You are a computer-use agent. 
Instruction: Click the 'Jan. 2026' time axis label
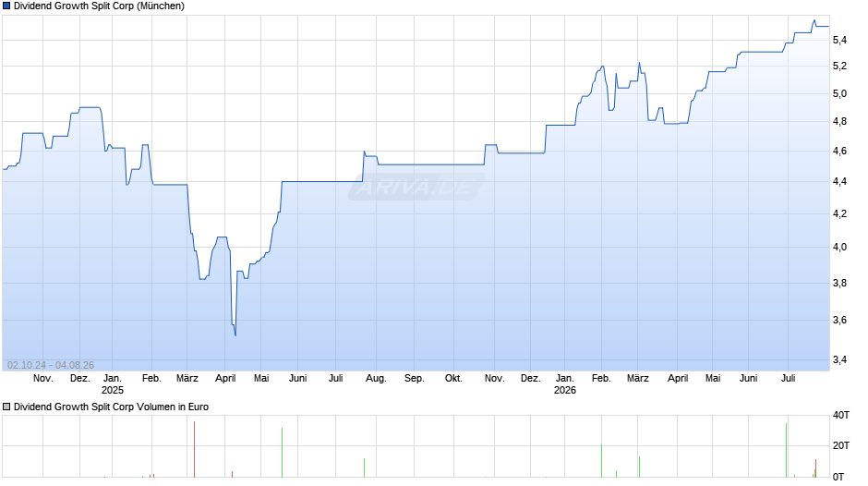pyautogui.click(x=564, y=384)
